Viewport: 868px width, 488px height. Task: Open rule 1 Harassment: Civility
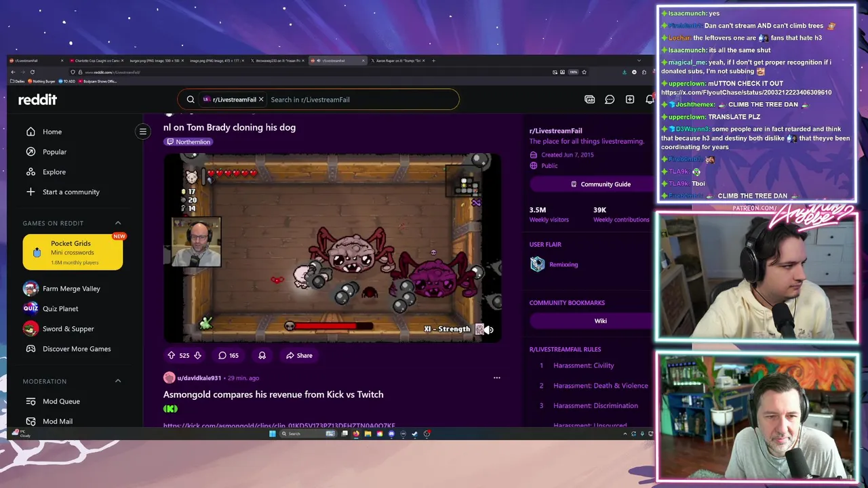tap(584, 365)
